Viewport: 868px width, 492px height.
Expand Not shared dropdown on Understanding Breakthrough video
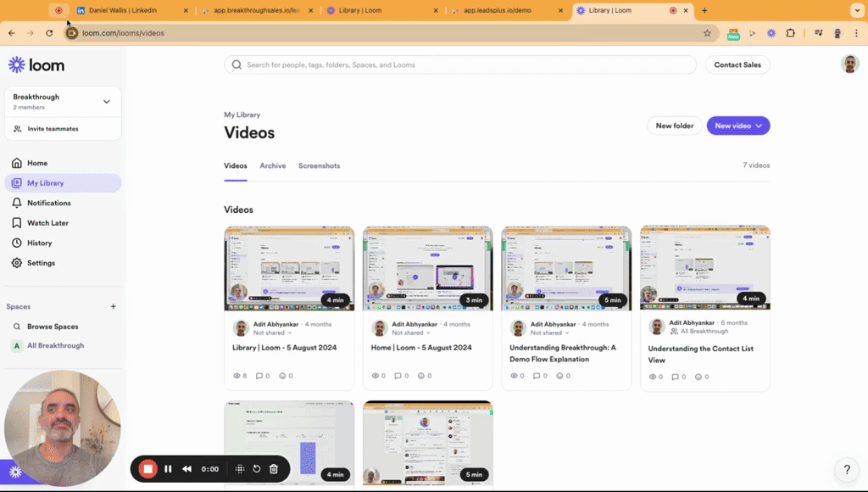pyautogui.click(x=549, y=333)
